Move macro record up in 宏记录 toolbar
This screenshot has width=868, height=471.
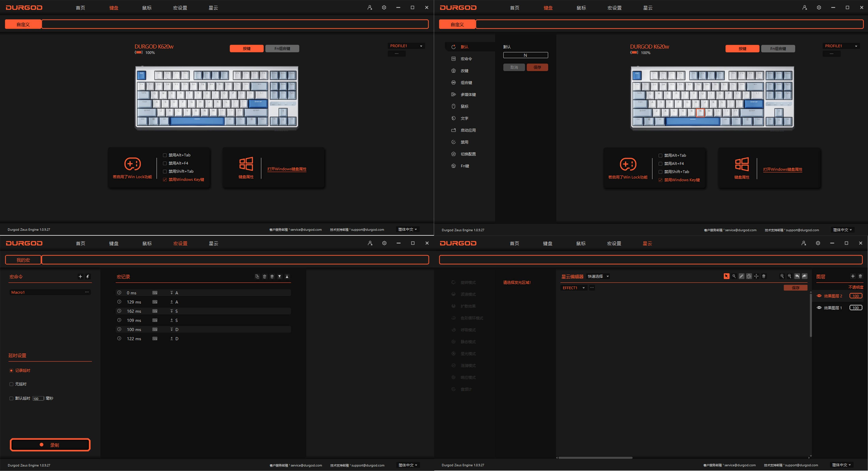click(287, 276)
